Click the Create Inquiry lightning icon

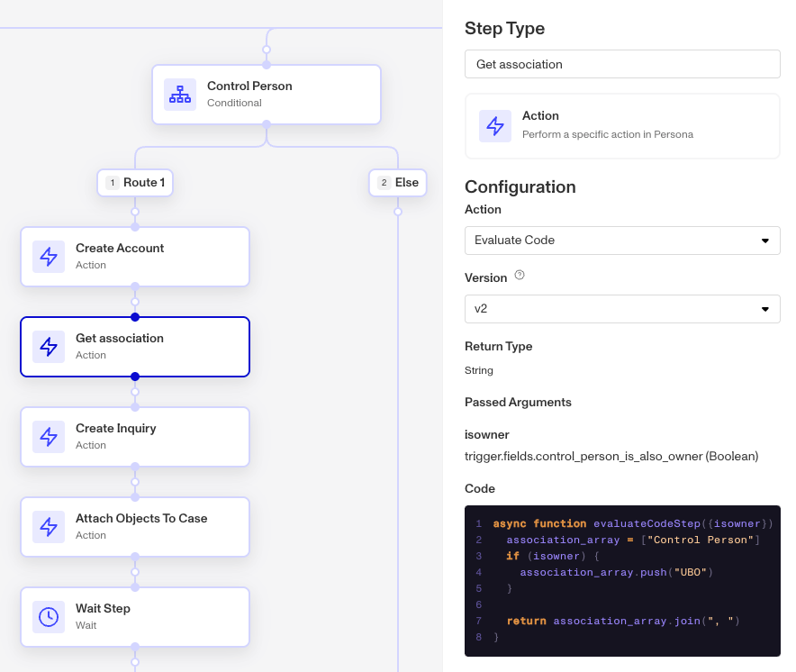point(49,437)
